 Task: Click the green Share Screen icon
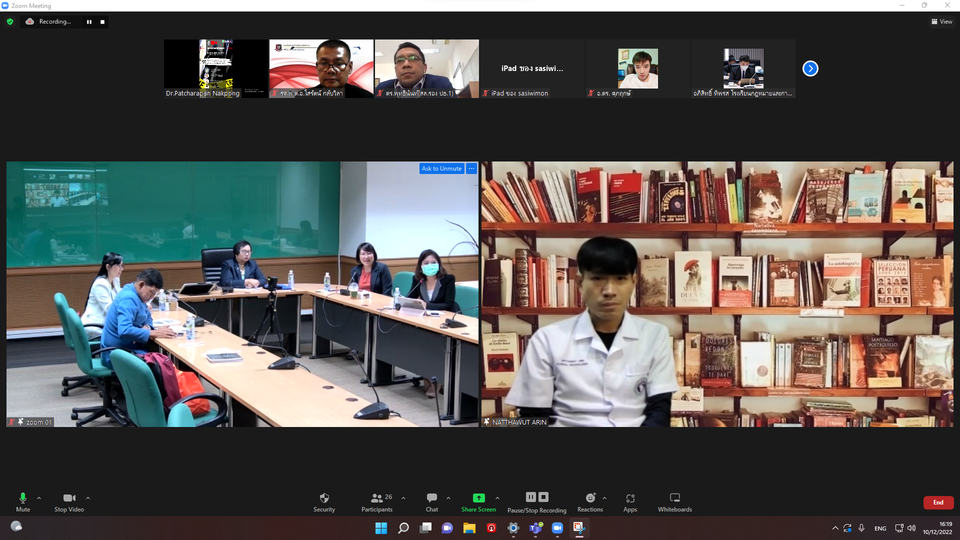point(478,498)
